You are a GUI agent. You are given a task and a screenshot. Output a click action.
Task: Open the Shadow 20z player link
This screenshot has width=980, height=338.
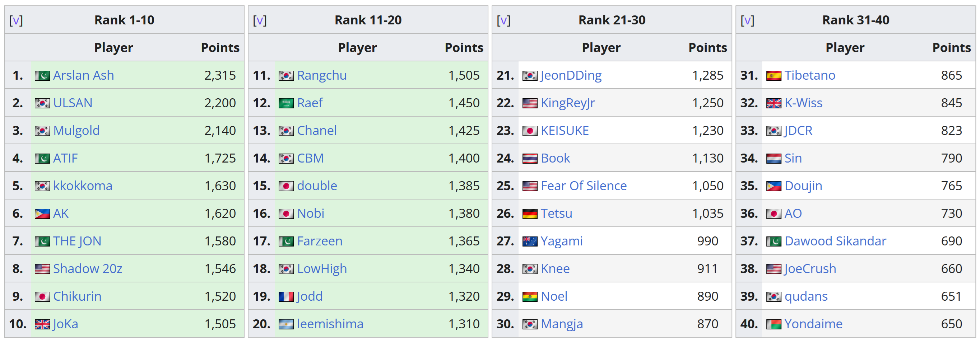pyautogui.click(x=88, y=269)
